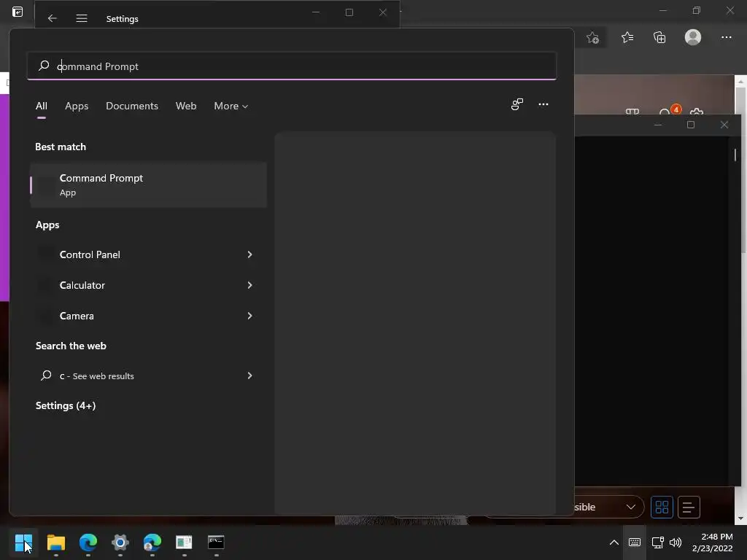Open Collections in Edge toolbar
Screen dimensions: 747x560
(x=659, y=37)
